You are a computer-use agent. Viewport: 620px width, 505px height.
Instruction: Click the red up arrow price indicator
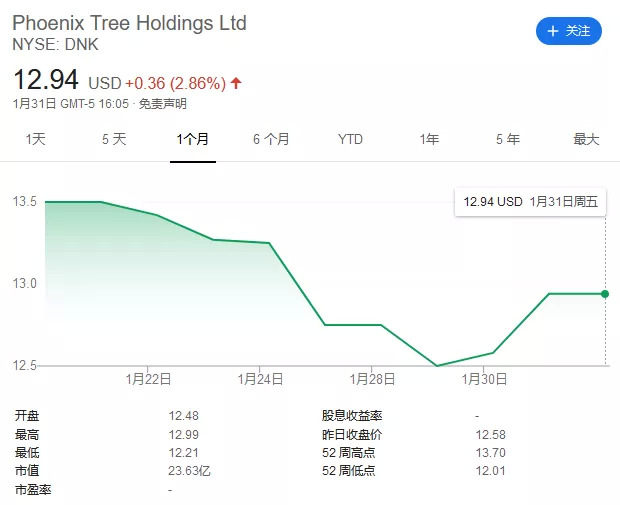[236, 82]
